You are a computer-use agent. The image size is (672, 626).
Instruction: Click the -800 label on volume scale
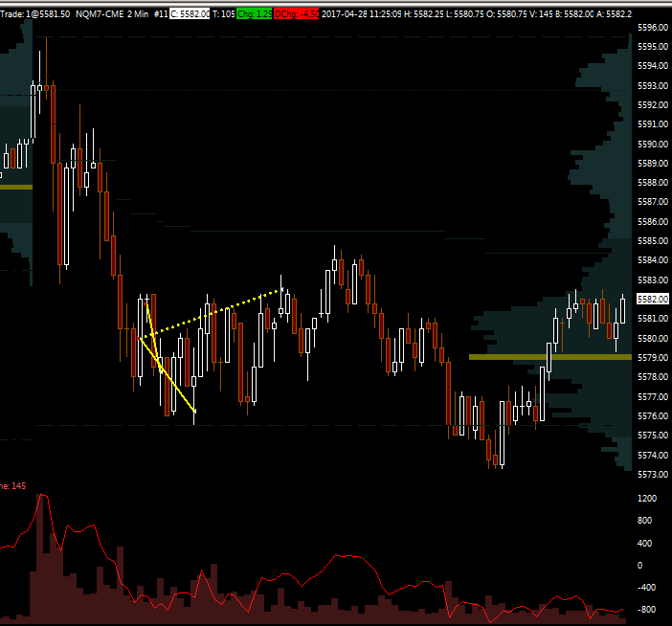[x=647, y=610]
